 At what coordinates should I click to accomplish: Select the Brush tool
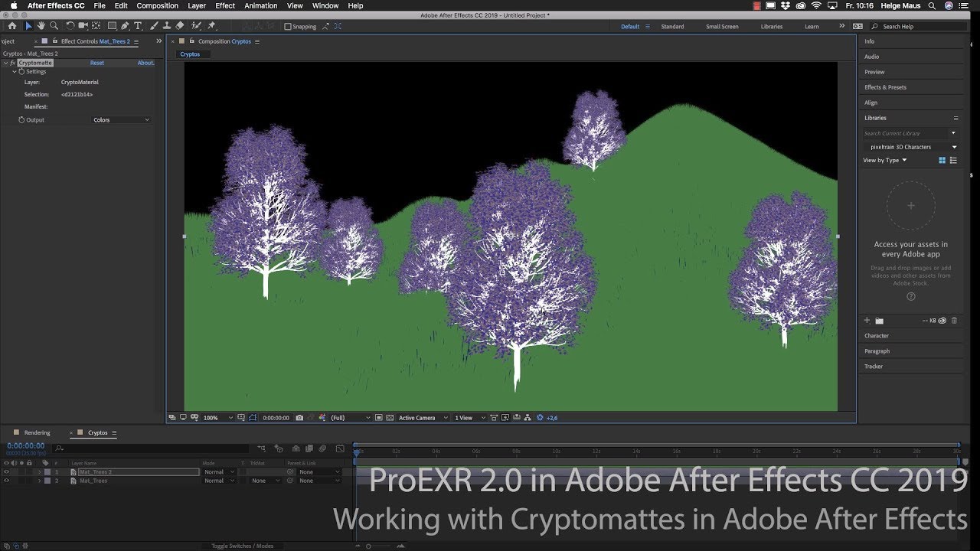coord(154,26)
